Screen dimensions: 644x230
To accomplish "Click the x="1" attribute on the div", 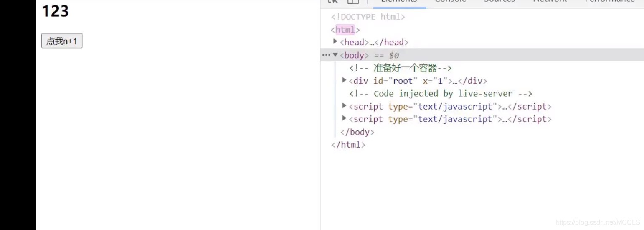I will point(435,81).
